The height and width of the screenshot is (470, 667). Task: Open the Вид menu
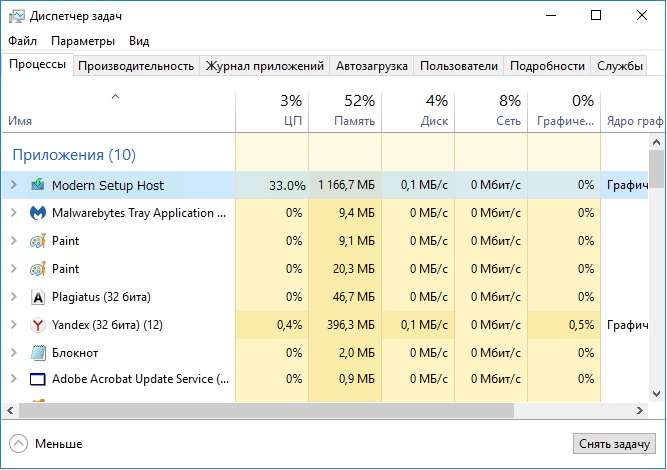coord(139,41)
